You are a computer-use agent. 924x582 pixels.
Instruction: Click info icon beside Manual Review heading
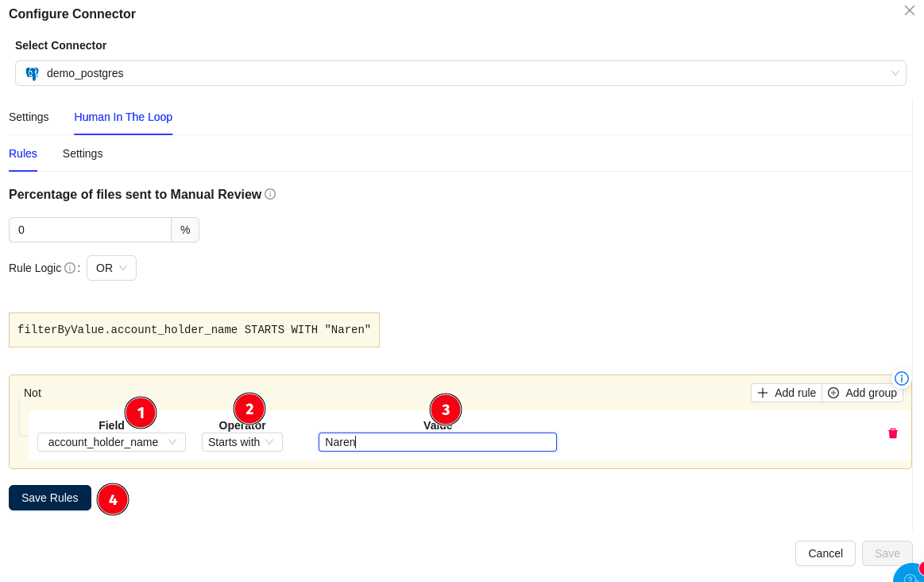pyautogui.click(x=270, y=194)
